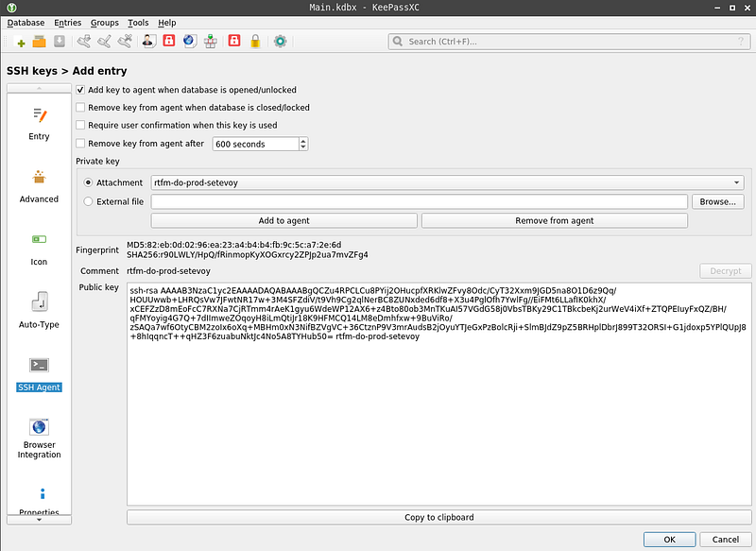
Task: Click the Private key group label
Action: click(97, 161)
